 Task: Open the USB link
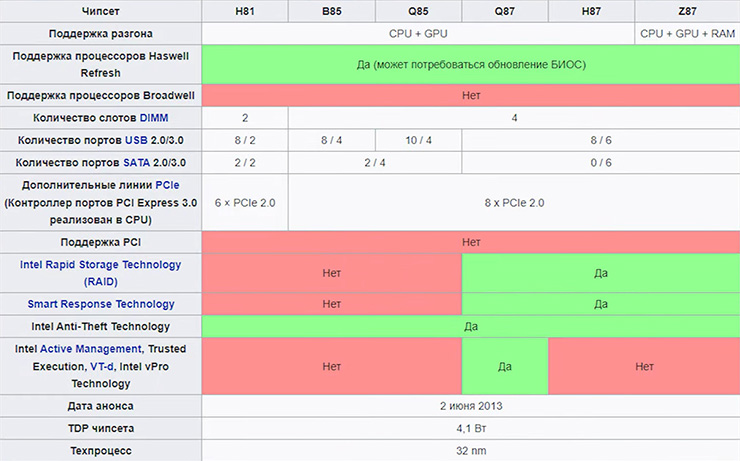(136, 140)
